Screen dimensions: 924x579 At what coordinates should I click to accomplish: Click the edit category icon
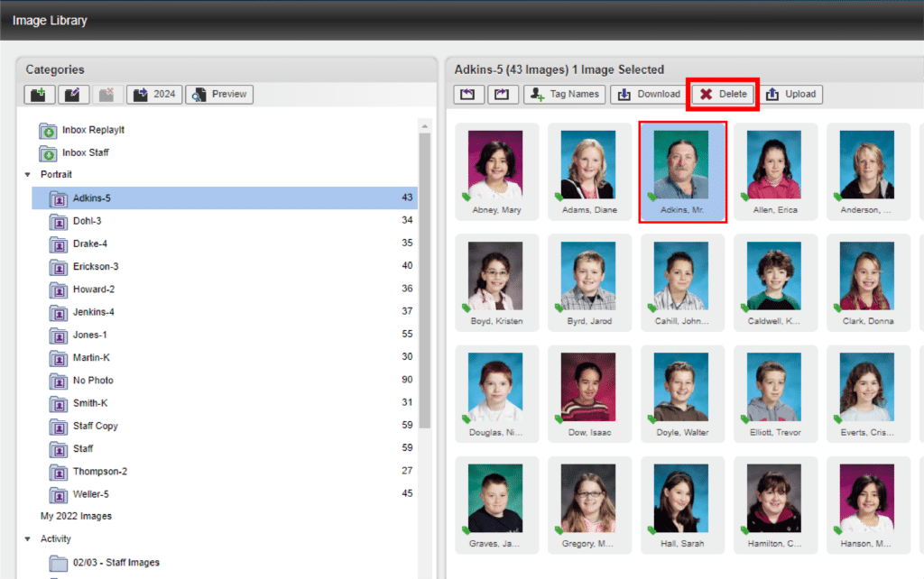pos(73,94)
